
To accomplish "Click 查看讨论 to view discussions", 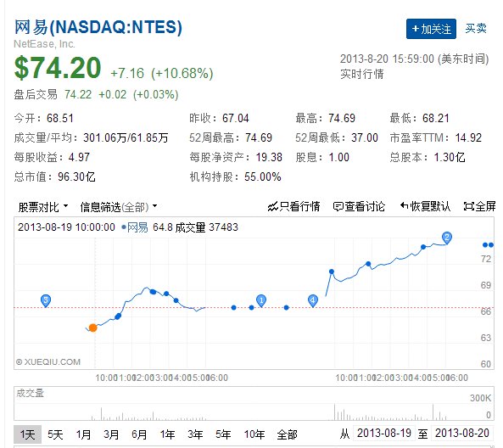I will pos(359,206).
